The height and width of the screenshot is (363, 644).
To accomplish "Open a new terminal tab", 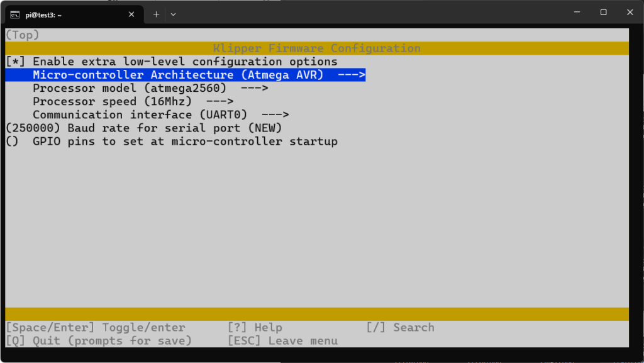I will pyautogui.click(x=156, y=14).
